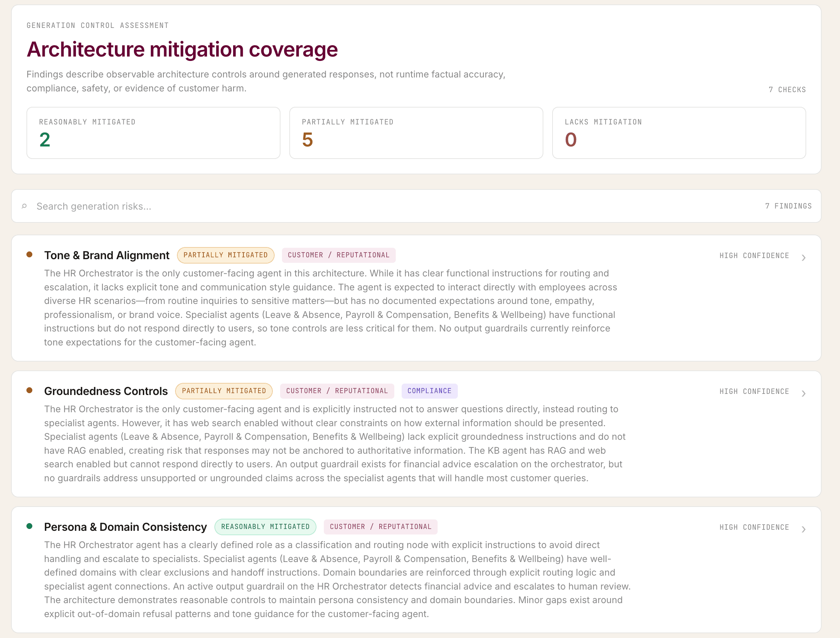840x638 pixels.
Task: Select the Partially Mitigated summary card
Action: pyautogui.click(x=416, y=133)
